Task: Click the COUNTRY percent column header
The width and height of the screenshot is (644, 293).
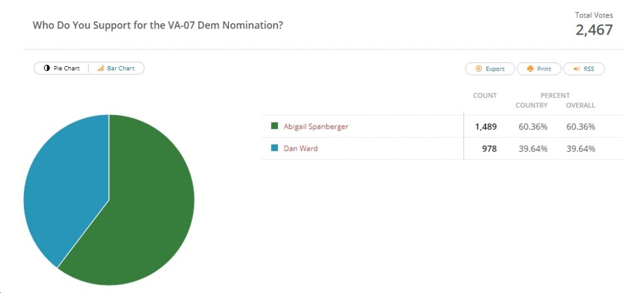Action: coord(531,106)
